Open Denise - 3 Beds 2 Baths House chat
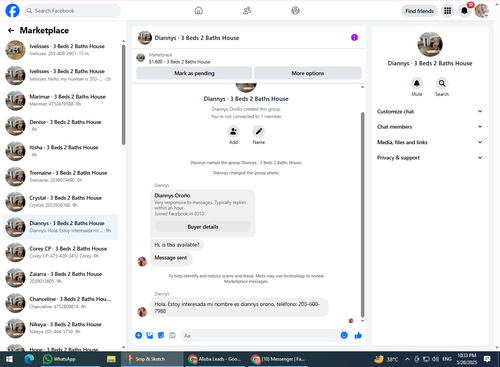The image size is (500, 367). pos(60,126)
